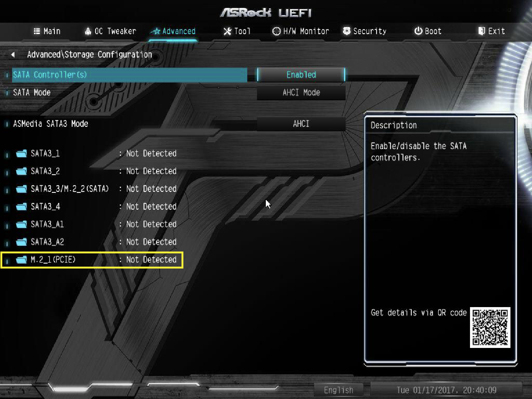Select the SATA3_4 folder icon
This screenshot has width=532, height=399.
point(22,206)
